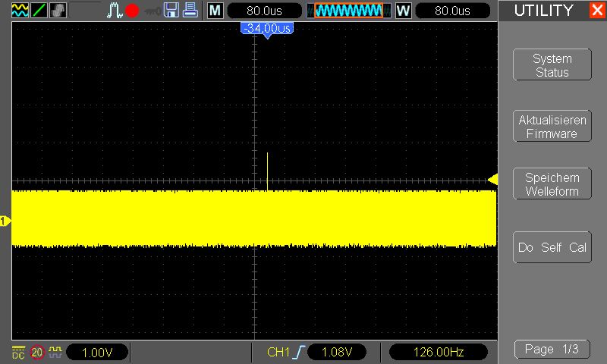Click the W window timebase icon

pos(403,11)
